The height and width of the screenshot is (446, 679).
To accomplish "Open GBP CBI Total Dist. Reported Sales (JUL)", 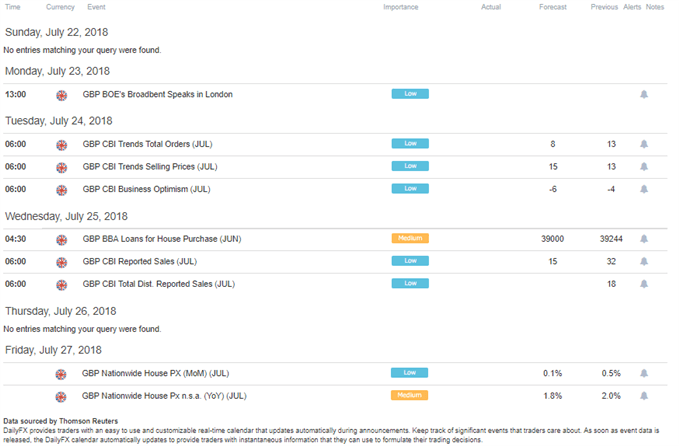I will click(x=158, y=284).
